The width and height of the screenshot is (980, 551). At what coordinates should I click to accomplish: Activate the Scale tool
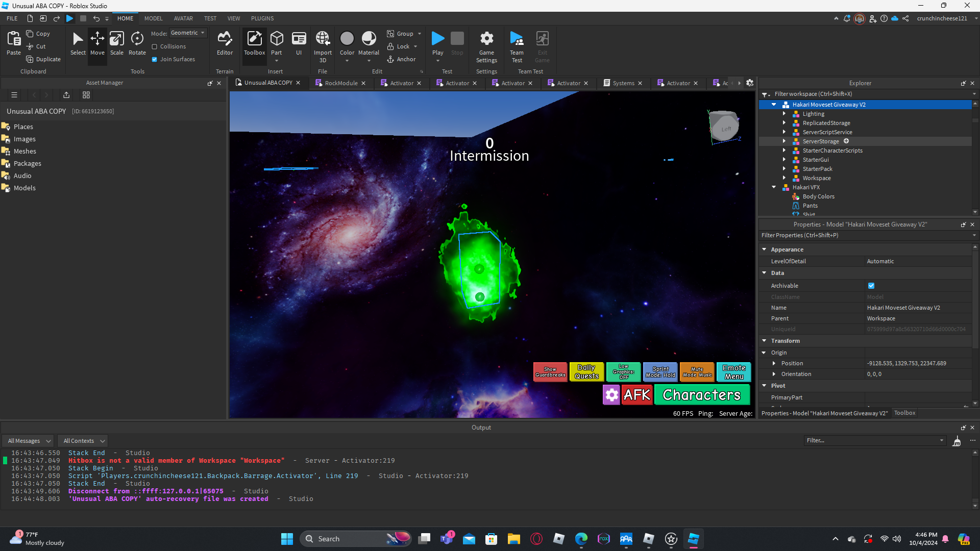pyautogui.click(x=116, y=43)
